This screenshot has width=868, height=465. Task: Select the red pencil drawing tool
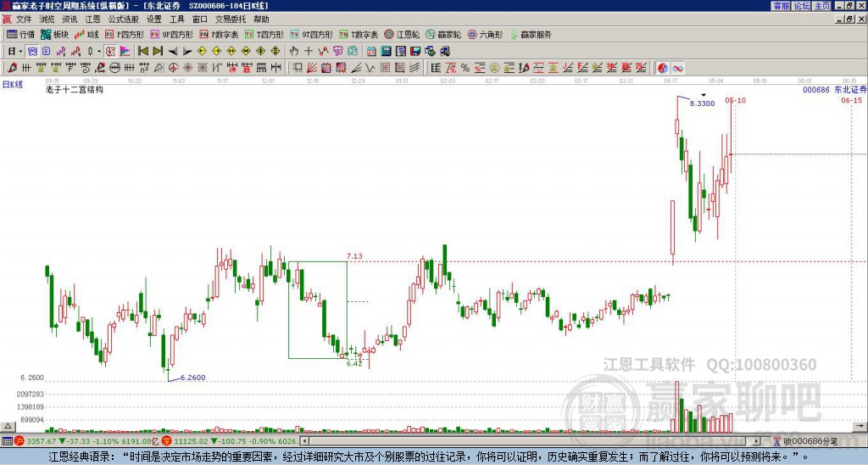pyautogui.click(x=12, y=68)
